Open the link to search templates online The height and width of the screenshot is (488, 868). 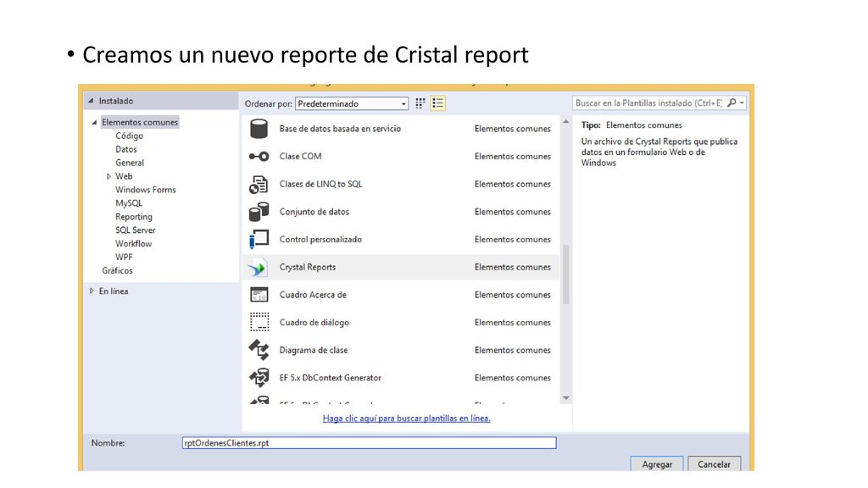pyautogui.click(x=406, y=419)
